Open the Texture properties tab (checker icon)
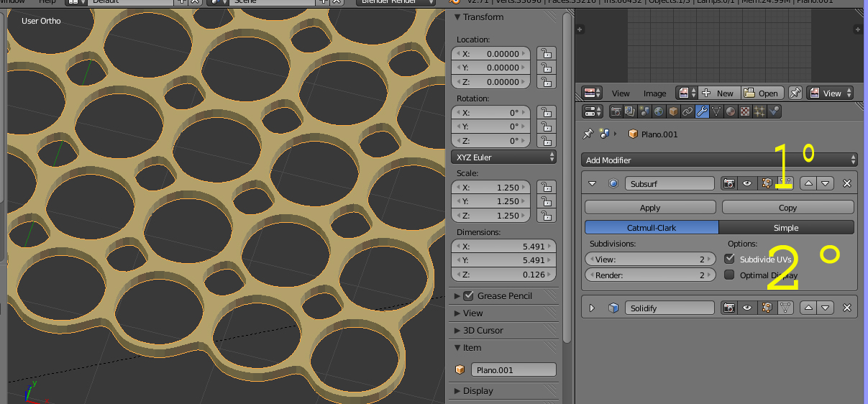Image resolution: width=868 pixels, height=404 pixels. (745, 111)
